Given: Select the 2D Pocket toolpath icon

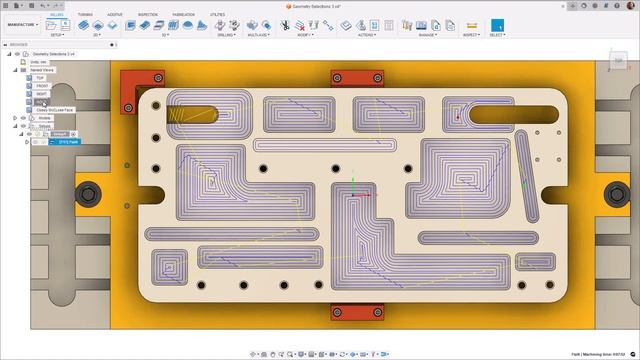Looking at the screenshot, I should pos(98,25).
